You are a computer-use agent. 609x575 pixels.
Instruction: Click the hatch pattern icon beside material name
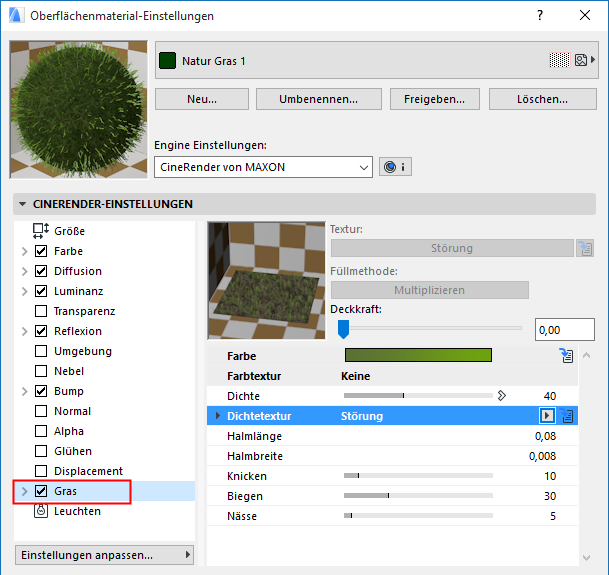[559, 61]
